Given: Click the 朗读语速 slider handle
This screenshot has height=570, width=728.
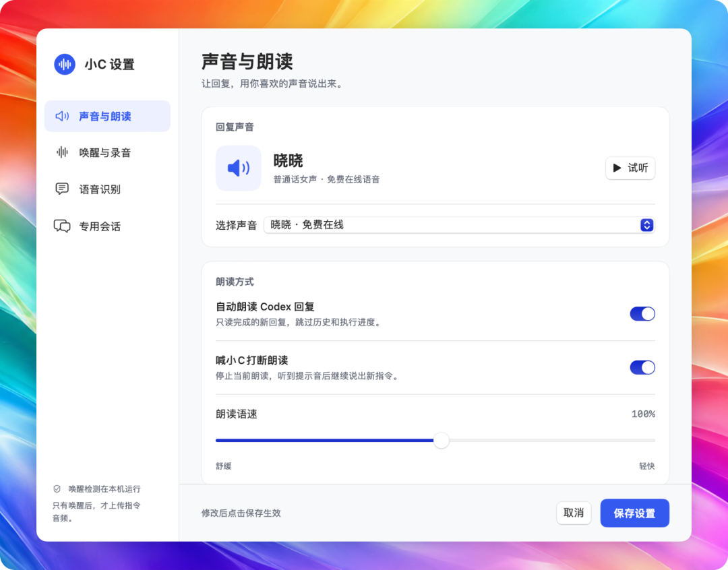Looking at the screenshot, I should 441,441.
